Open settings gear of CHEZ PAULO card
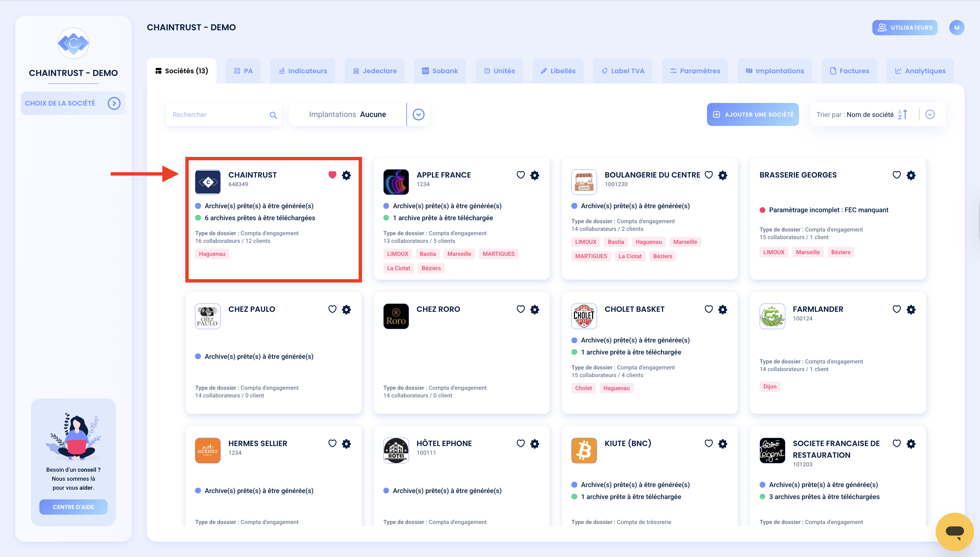The height and width of the screenshot is (557, 980). (x=346, y=309)
